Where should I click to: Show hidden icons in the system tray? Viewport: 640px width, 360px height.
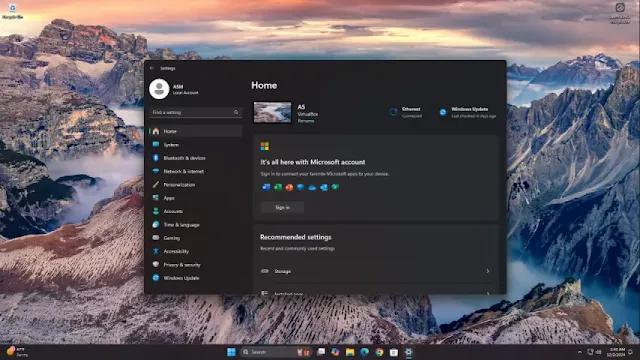pos(580,352)
